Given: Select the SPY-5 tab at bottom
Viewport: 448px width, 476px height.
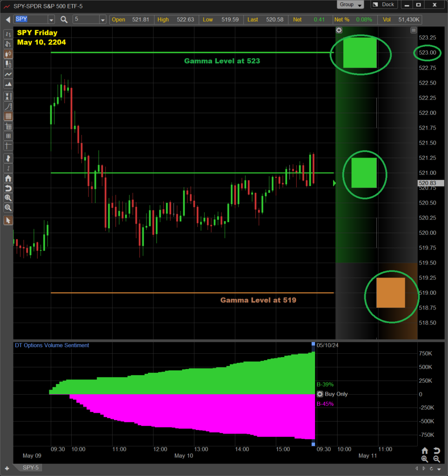Looking at the screenshot, I should point(32,467).
